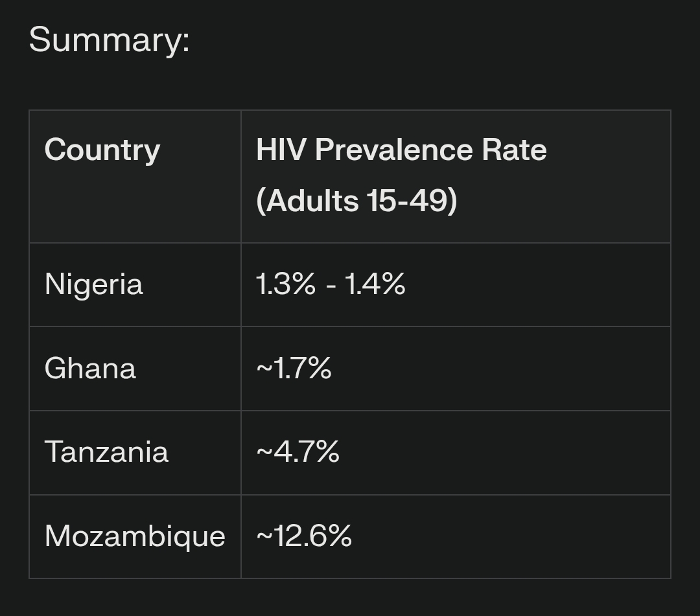Select the Mozambique country cell

pyautogui.click(x=135, y=536)
